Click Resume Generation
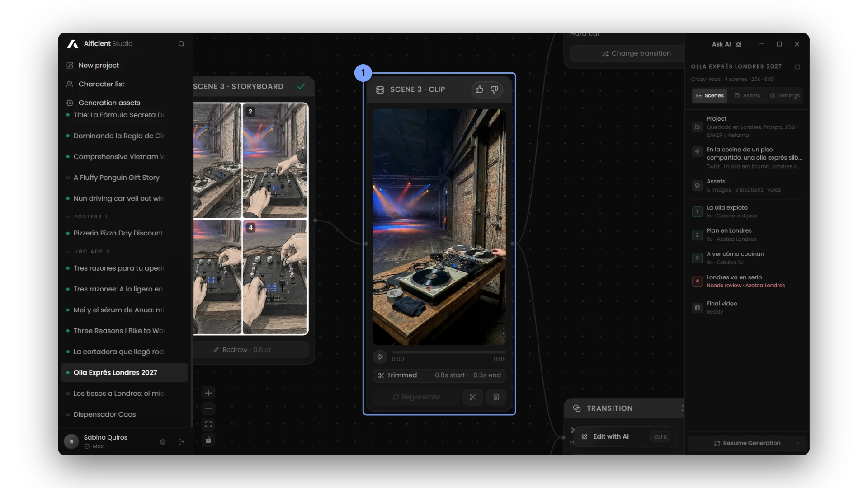Viewport: 868px width, 488px height. click(x=747, y=443)
